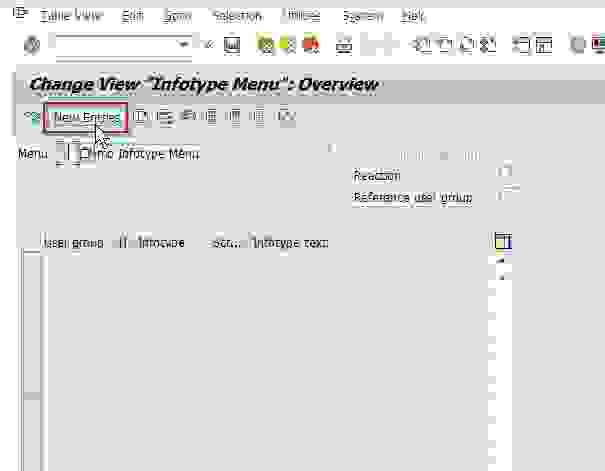
Task: Click the Save icon in standard toolbar
Action: point(232,45)
